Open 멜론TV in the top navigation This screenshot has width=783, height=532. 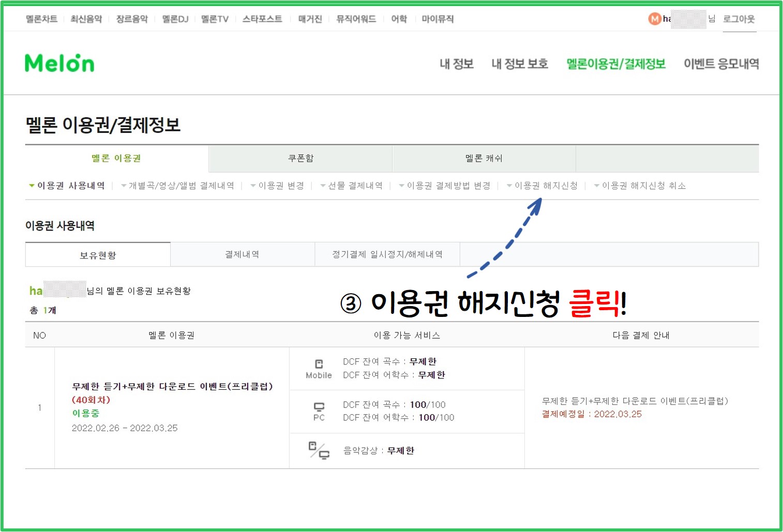pos(215,19)
